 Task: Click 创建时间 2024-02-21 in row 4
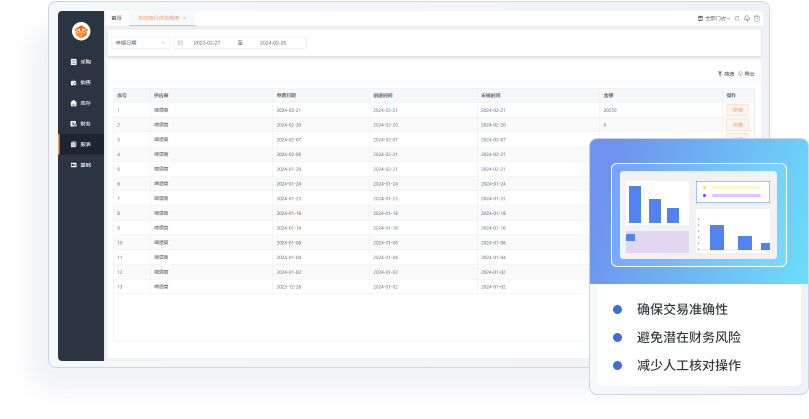point(385,154)
